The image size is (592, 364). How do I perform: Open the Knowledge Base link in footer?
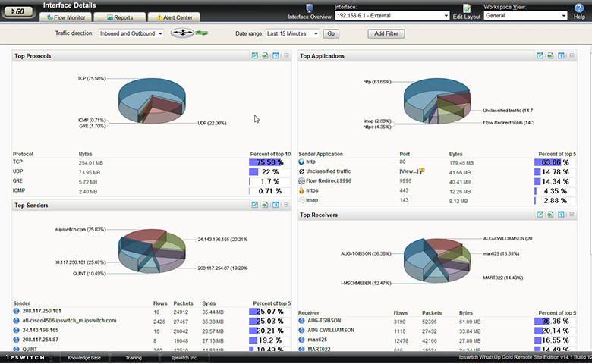click(x=83, y=357)
